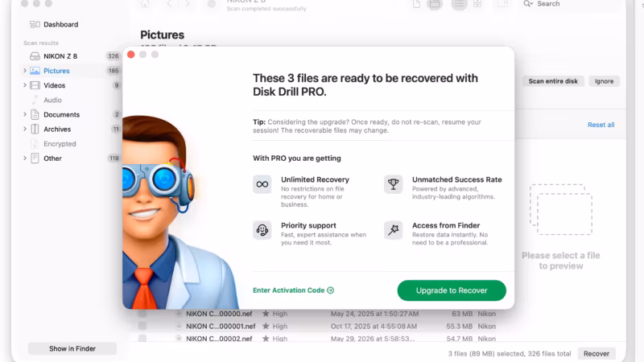Open the Pictures category icon
The width and height of the screenshot is (644, 362).
[x=35, y=71]
